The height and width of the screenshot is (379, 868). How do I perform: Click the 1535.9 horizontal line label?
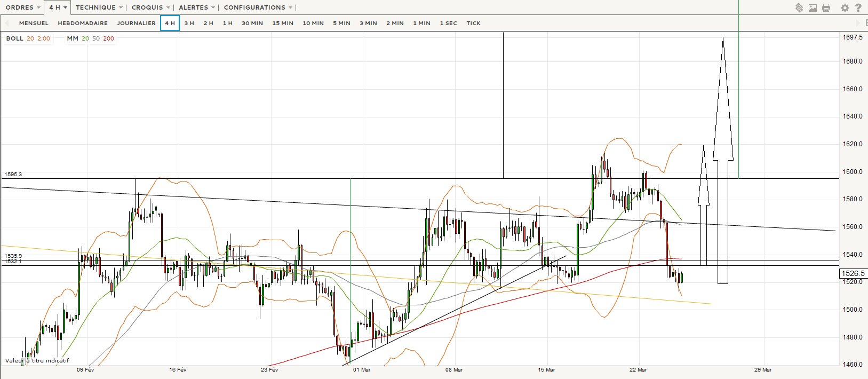(x=13, y=256)
